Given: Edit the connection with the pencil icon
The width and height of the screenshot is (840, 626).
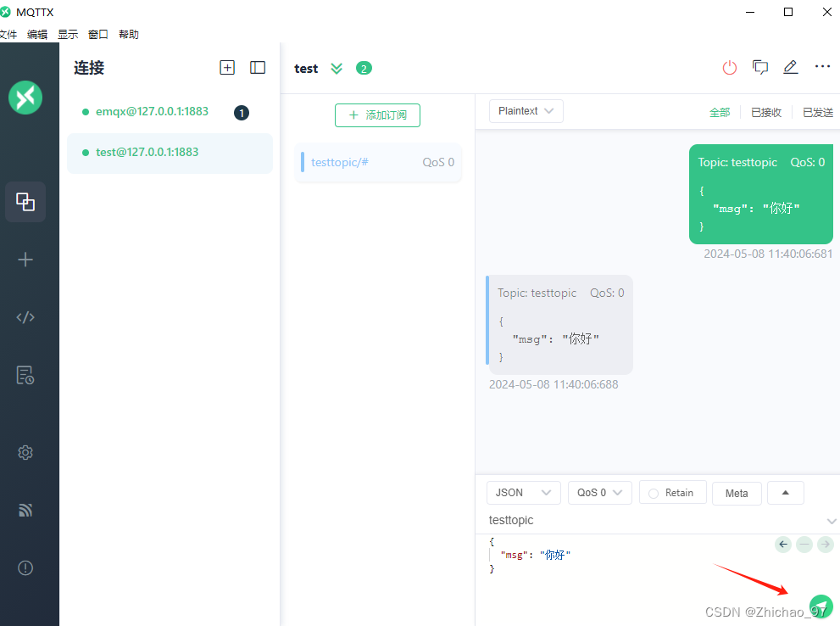Looking at the screenshot, I should [x=791, y=68].
